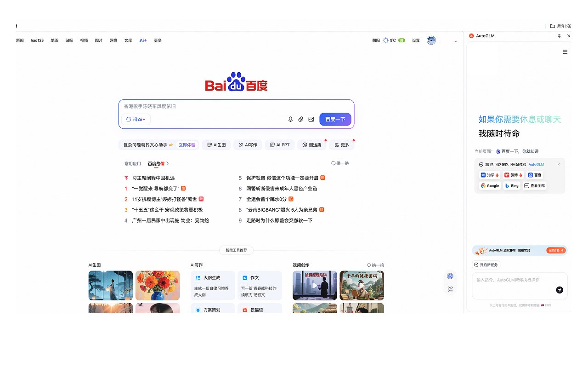
Task: Open the flower vase AI生图 thumbnail
Action: [158, 285]
